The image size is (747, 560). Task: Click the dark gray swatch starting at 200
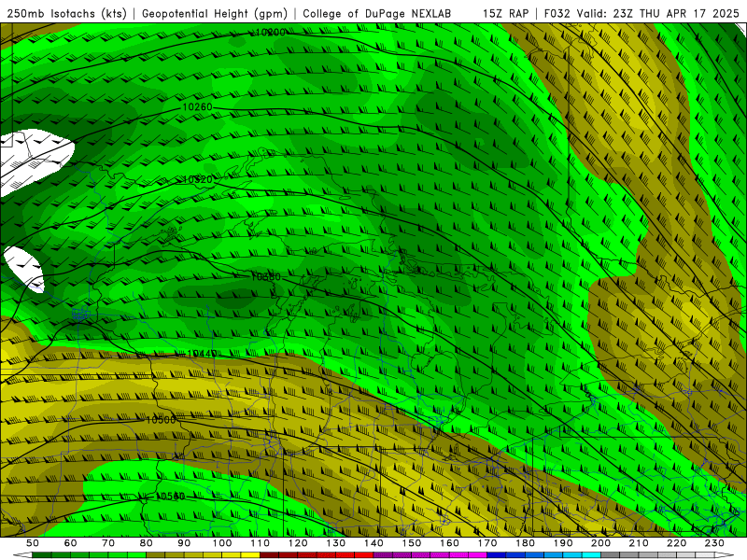pyautogui.click(x=611, y=555)
